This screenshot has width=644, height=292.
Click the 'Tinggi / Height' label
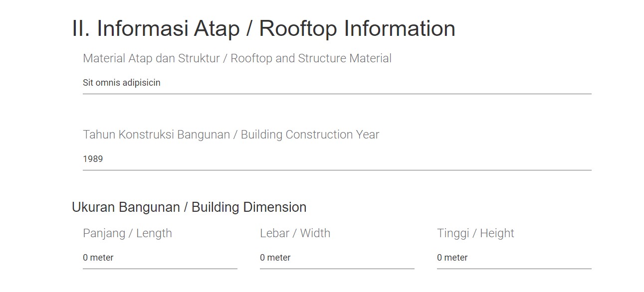(x=475, y=233)
